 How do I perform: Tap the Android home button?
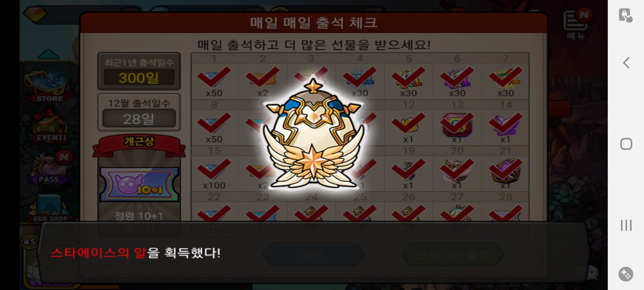tap(626, 144)
